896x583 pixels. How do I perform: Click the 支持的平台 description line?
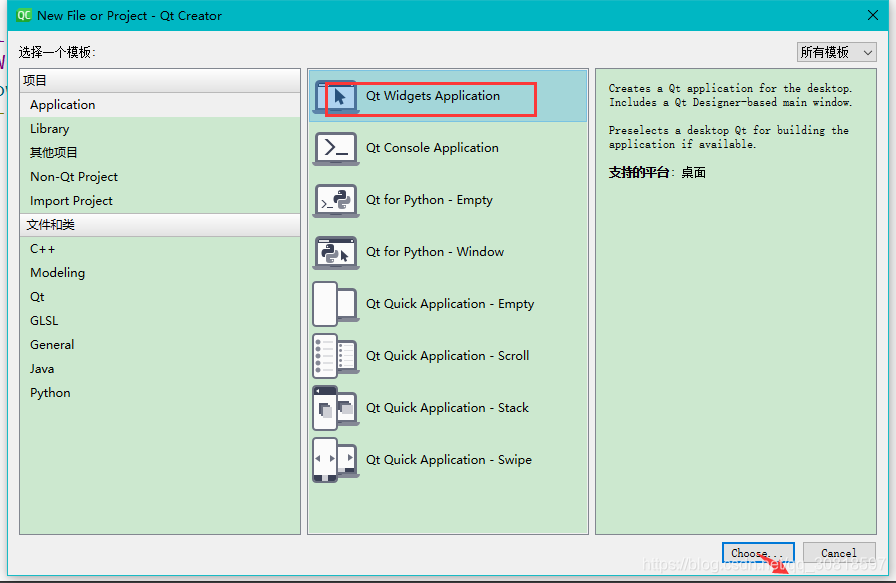pyautogui.click(x=657, y=173)
